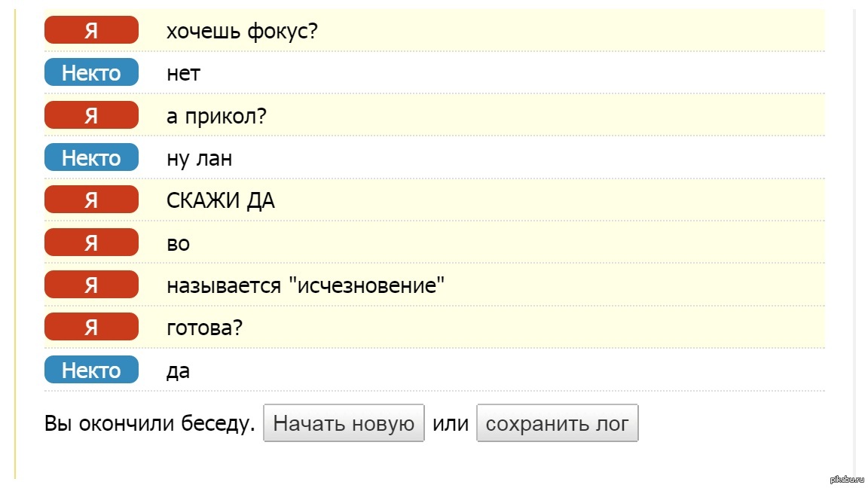Click the blue 'Некто' badge beside 'да'

tap(91, 369)
